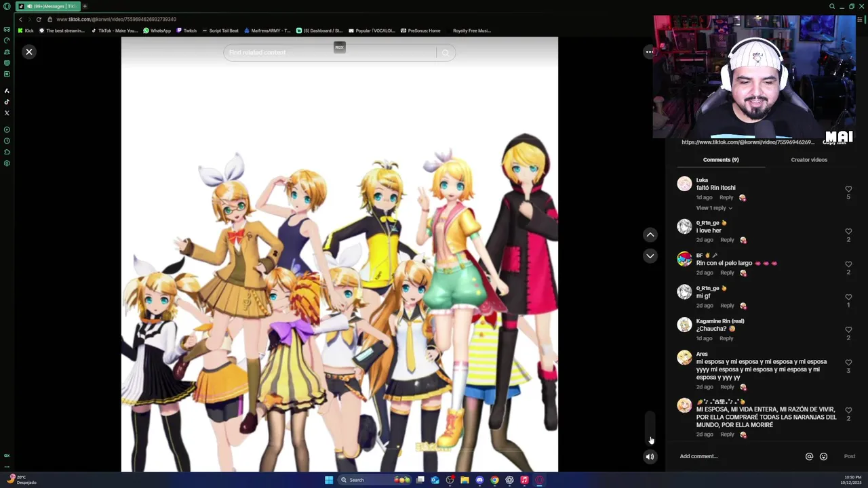The width and height of the screenshot is (868, 488).
Task: Open the Kick bookmark
Action: click(x=26, y=30)
